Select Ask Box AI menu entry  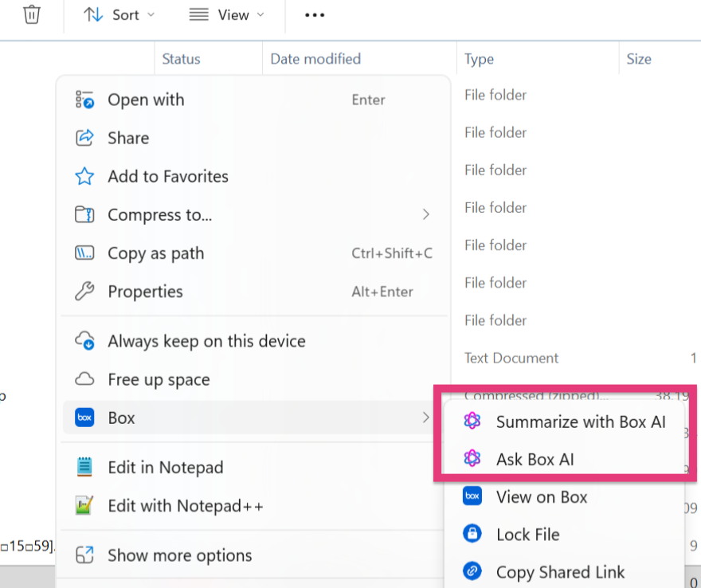pos(535,459)
